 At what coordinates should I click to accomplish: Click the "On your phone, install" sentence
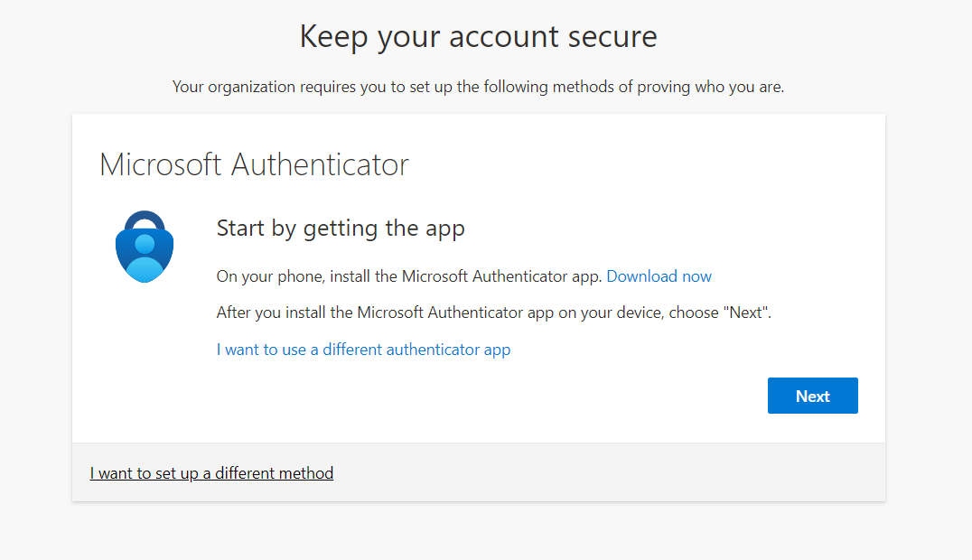point(409,276)
